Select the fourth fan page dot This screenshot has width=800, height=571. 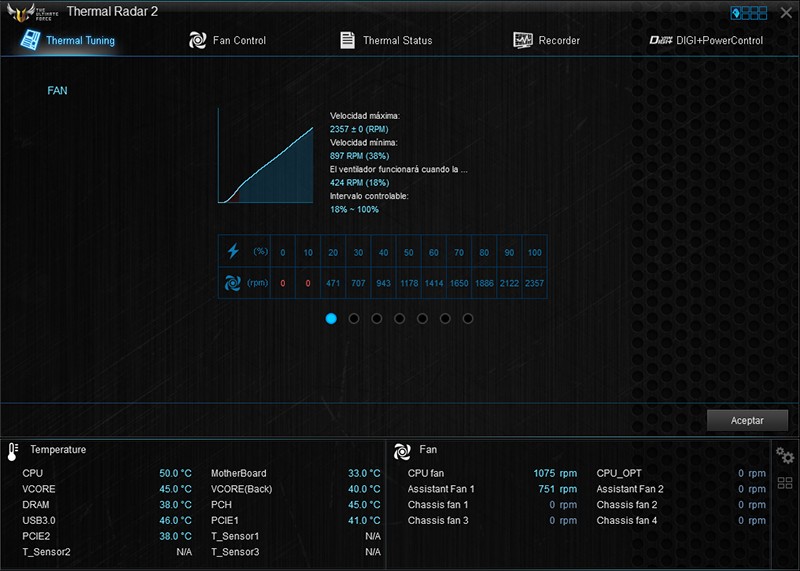click(399, 318)
